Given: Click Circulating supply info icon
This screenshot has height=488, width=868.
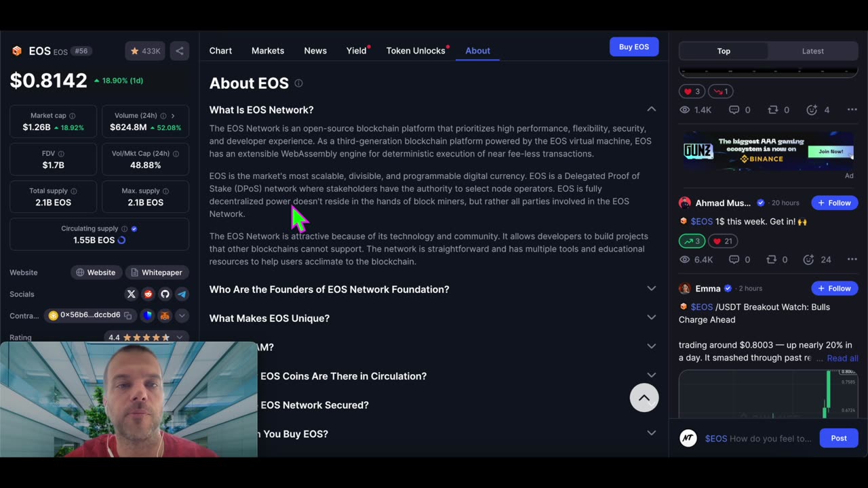Looking at the screenshot, I should pyautogui.click(x=124, y=229).
